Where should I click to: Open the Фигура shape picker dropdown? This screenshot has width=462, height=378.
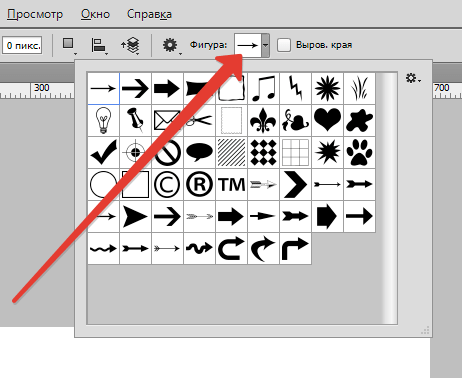pos(265,45)
